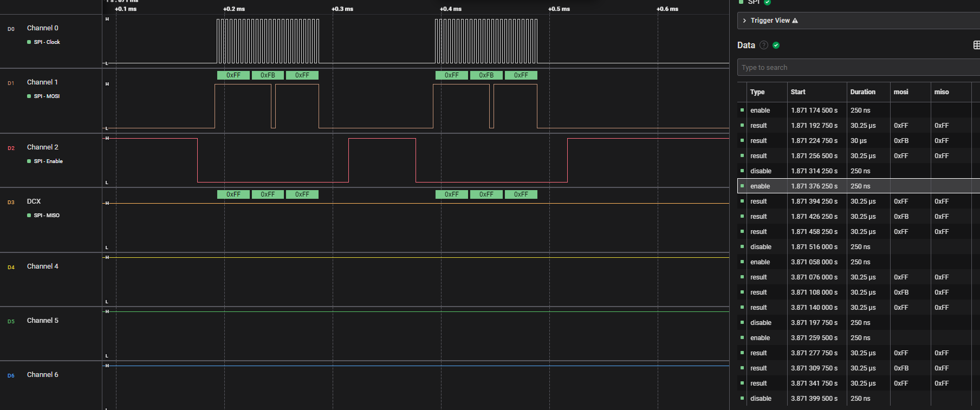Select enable row starting 3.871 058 000 s
This screenshot has height=410, width=980.
pyautogui.click(x=858, y=262)
